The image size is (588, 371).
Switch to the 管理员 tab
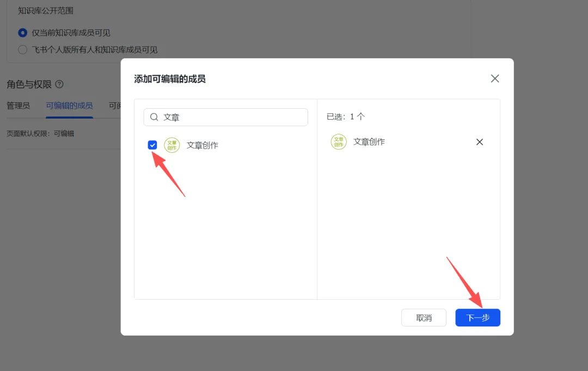point(18,106)
